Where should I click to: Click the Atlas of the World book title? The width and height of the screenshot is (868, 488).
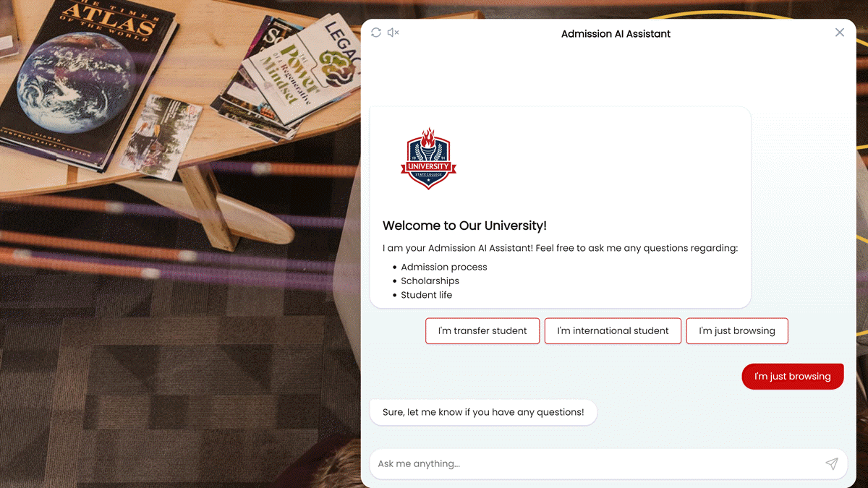point(109,20)
